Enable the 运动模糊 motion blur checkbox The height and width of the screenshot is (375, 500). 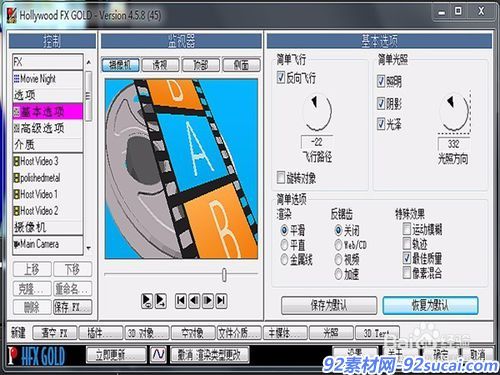[407, 229]
